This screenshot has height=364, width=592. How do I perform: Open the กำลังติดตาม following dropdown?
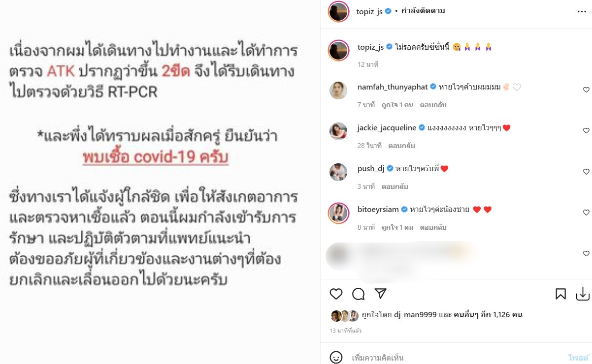[x=423, y=11]
